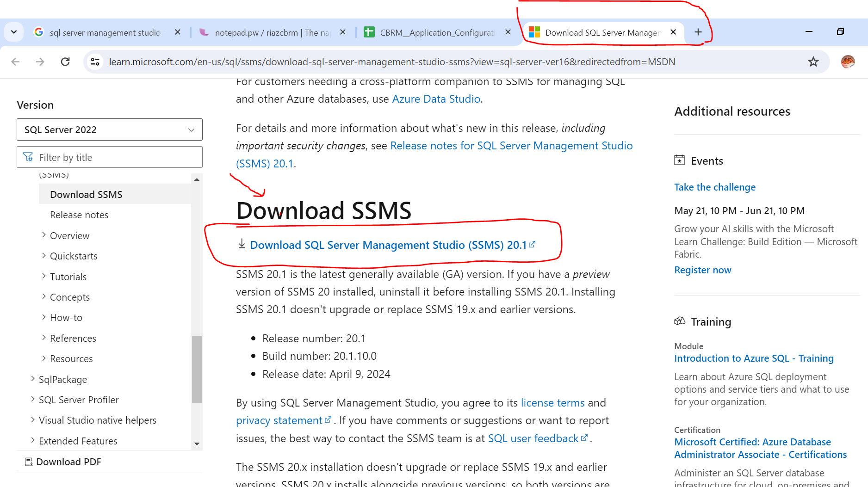This screenshot has height=487, width=868.
Task: Open site information icon in address bar
Action: coord(95,62)
